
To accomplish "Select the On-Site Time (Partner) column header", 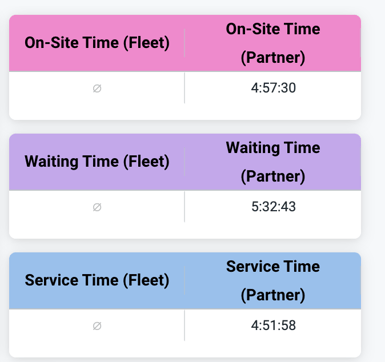I will pos(273,43).
